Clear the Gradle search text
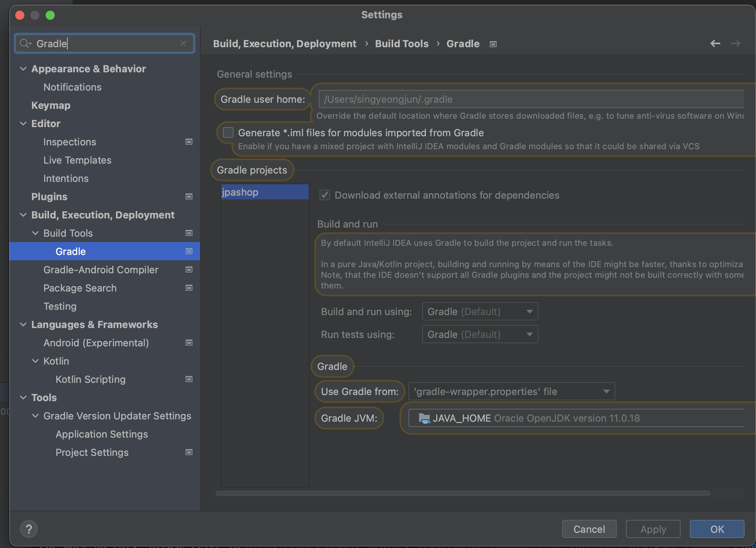The height and width of the screenshot is (548, 756). click(x=183, y=43)
